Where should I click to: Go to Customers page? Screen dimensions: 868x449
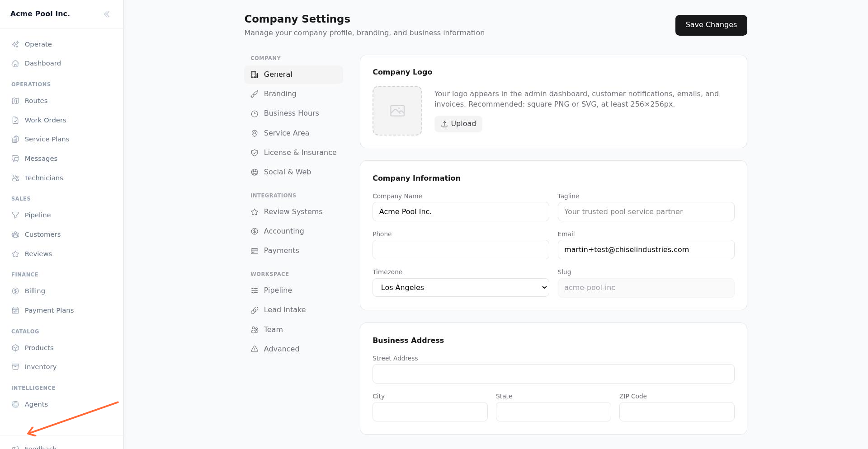pos(61,234)
